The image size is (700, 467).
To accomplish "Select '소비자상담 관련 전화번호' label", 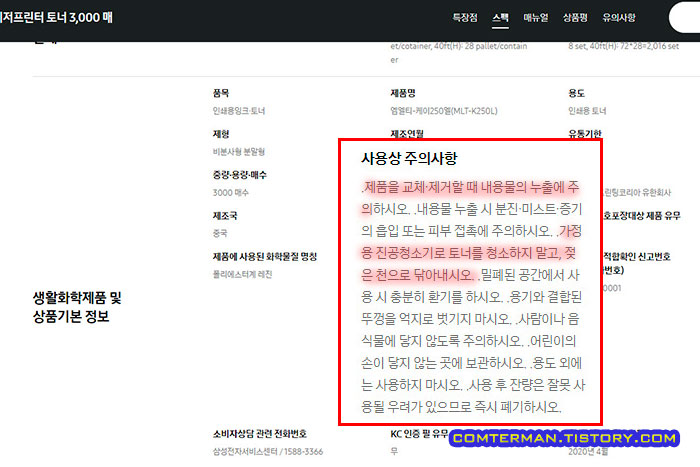I will click(x=259, y=434).
